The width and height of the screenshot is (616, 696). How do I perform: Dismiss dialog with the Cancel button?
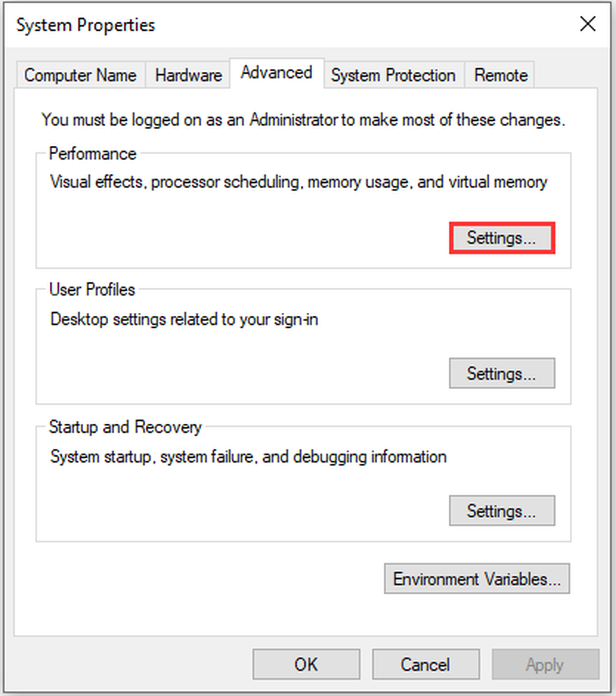point(426,664)
